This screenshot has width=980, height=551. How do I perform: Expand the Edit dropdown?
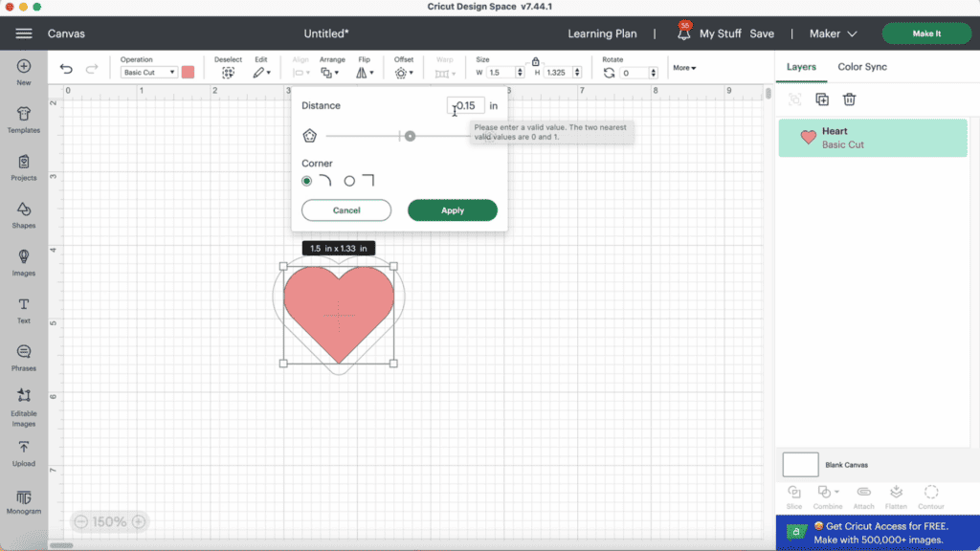click(262, 73)
